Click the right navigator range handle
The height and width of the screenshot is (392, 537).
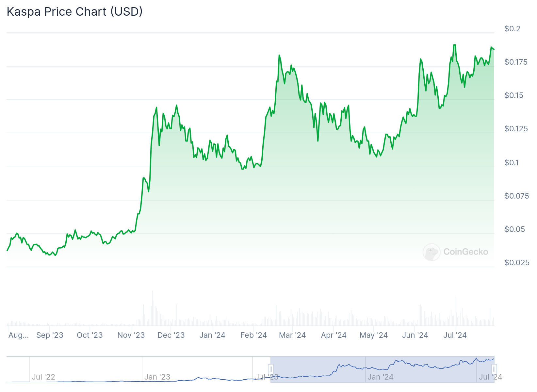click(494, 369)
